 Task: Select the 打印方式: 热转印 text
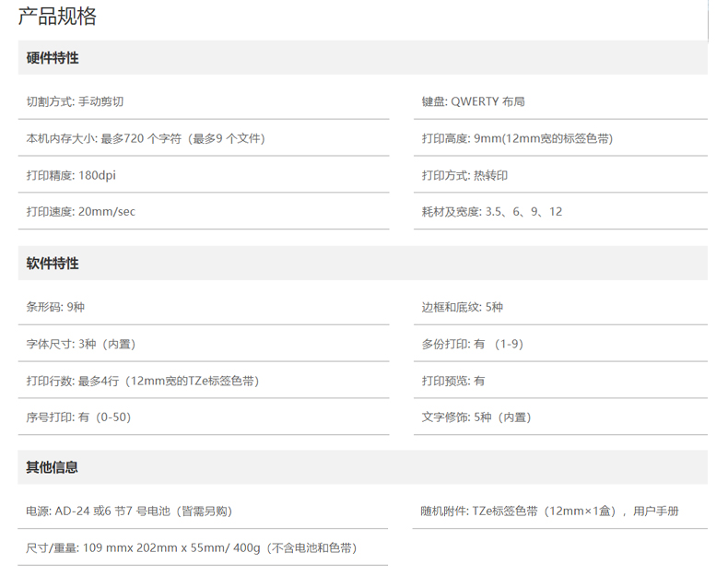coord(464,175)
